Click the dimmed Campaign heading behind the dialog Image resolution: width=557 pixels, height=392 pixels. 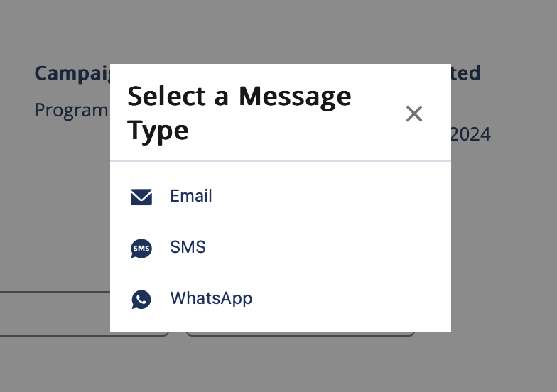click(72, 74)
